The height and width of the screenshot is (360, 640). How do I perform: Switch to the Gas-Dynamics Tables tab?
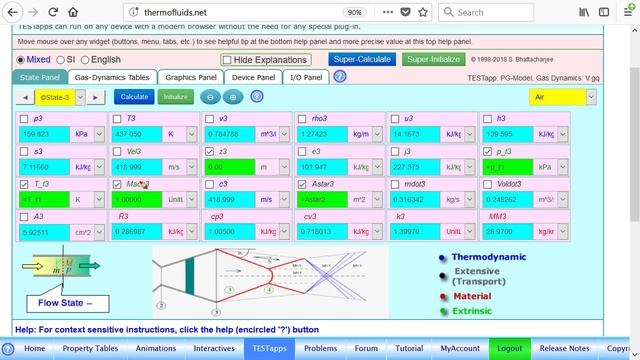[x=112, y=78]
